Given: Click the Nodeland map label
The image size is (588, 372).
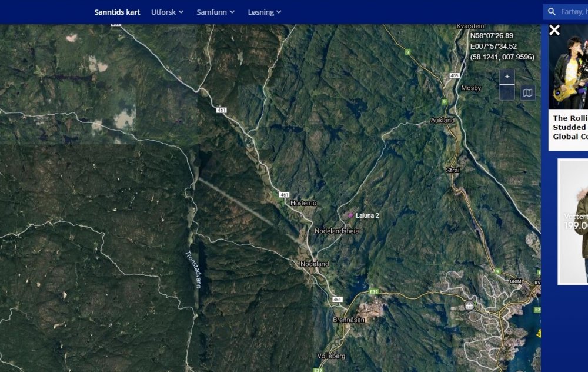Looking at the screenshot, I should point(315,264).
